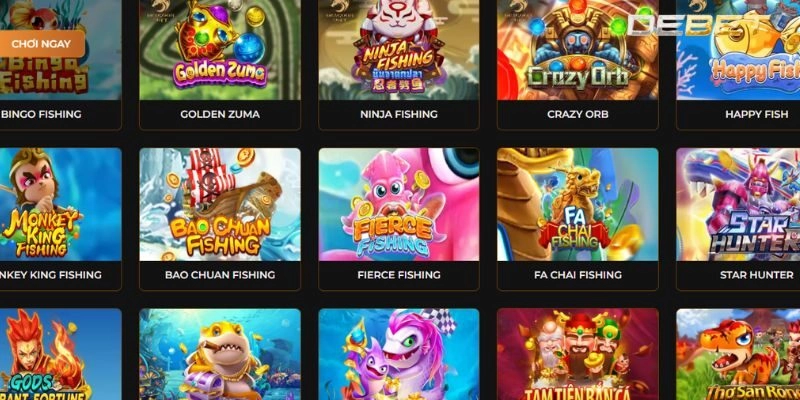The width and height of the screenshot is (800, 400).
Task: Open the Tam Tiên Bắn Cá game thumbnail
Action: [578, 354]
